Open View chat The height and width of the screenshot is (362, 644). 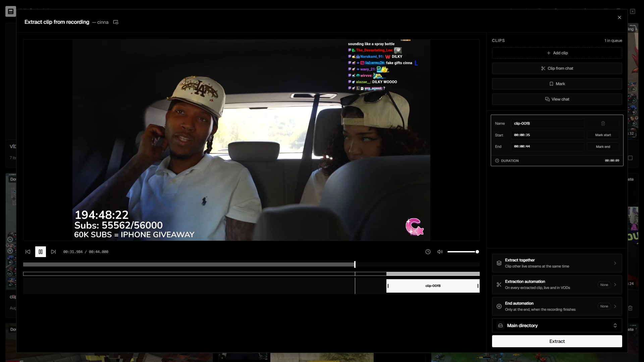click(557, 99)
